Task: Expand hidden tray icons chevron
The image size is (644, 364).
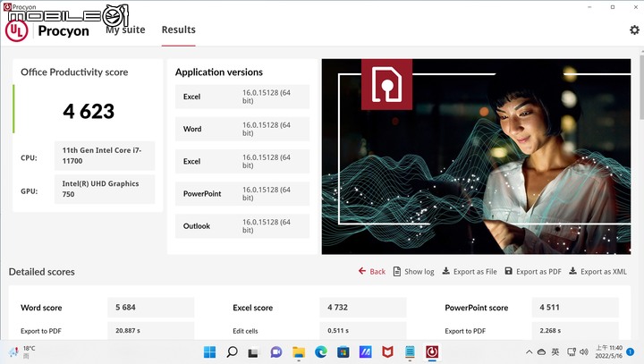Action: 529,352
